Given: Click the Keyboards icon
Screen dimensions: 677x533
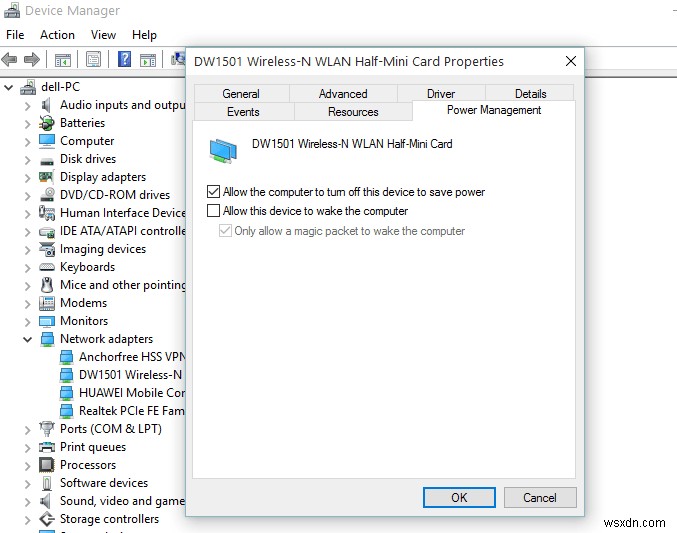Looking at the screenshot, I should [47, 267].
